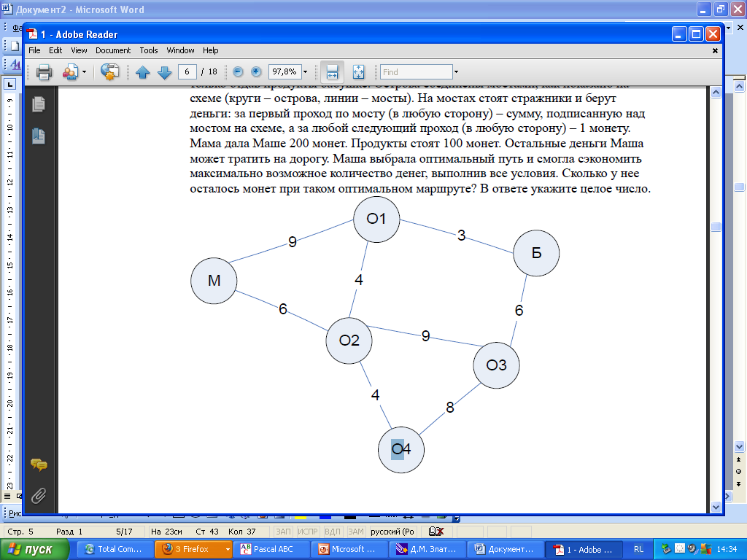This screenshot has width=747, height=560.
Task: Open the Edit menu
Action: [x=55, y=50]
